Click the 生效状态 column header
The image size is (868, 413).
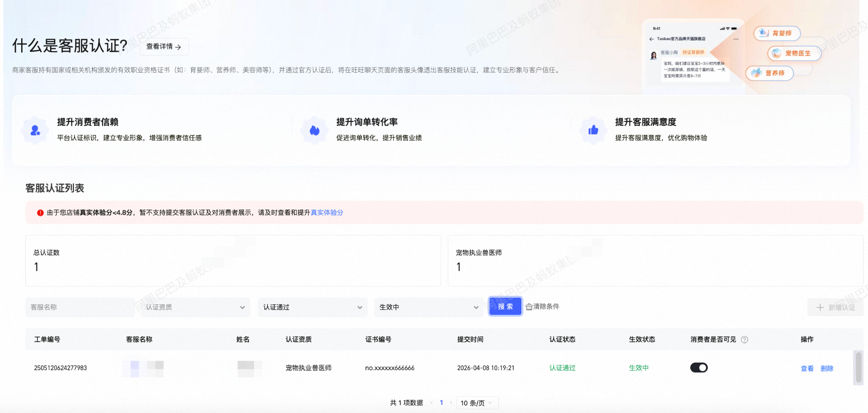click(x=642, y=340)
